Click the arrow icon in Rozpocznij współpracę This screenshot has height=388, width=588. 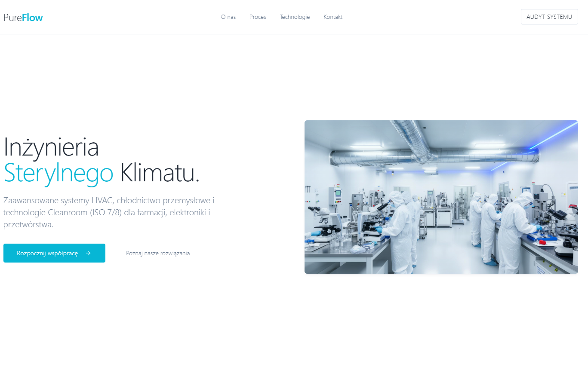88,253
